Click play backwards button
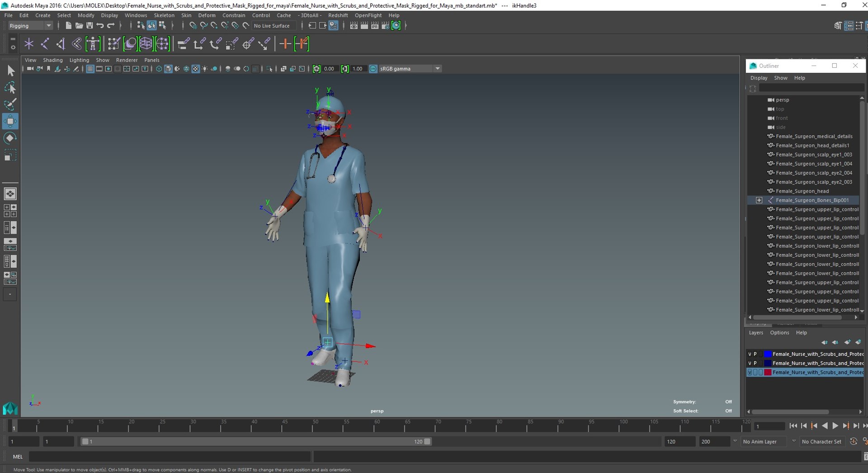 pos(825,426)
